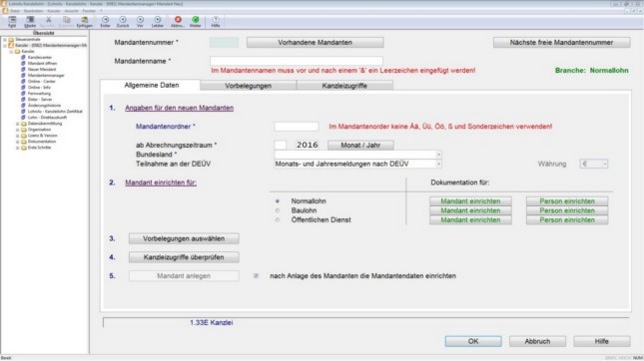The height and width of the screenshot is (361, 644).
Task: Open the Bundesland dropdown
Action: tap(438, 155)
